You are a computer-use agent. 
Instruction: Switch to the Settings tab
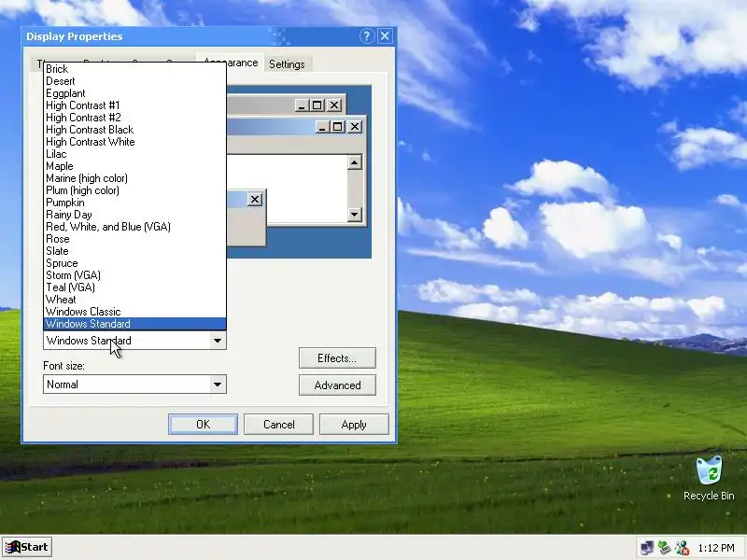(287, 64)
